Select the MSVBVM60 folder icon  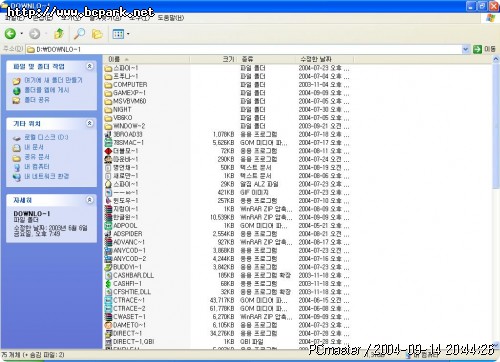pos(108,101)
